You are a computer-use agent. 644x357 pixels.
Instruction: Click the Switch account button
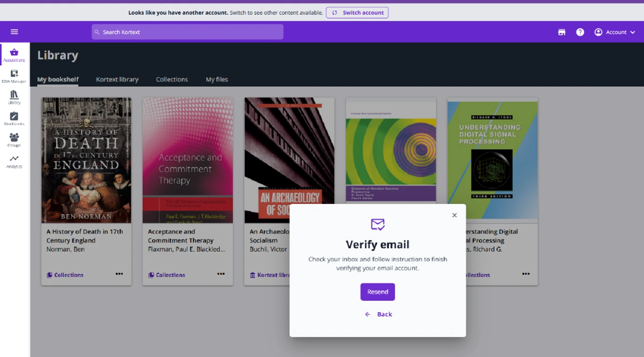pyautogui.click(x=357, y=13)
